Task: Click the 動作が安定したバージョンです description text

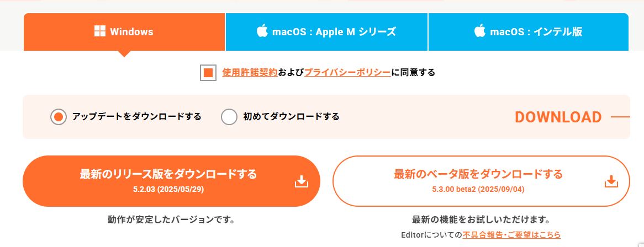Action: click(x=171, y=220)
